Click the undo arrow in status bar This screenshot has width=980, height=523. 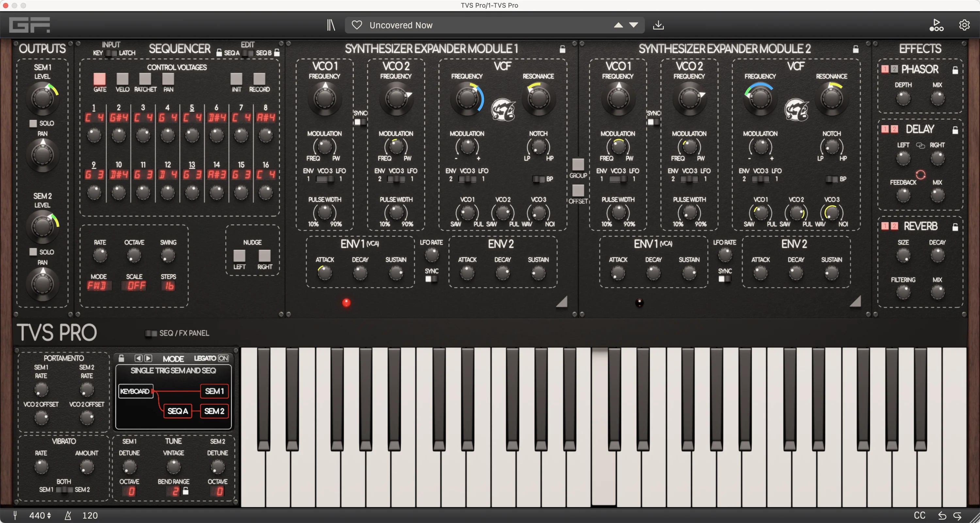[x=942, y=515]
